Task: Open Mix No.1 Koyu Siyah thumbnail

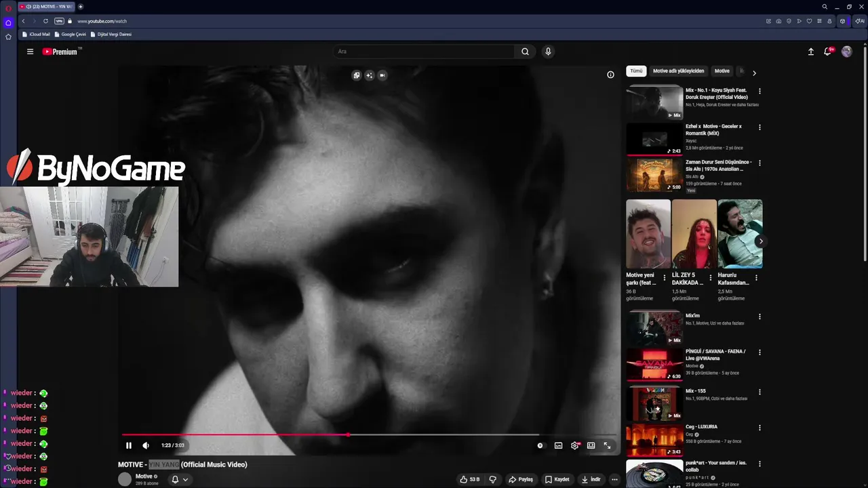Action: pos(654,102)
